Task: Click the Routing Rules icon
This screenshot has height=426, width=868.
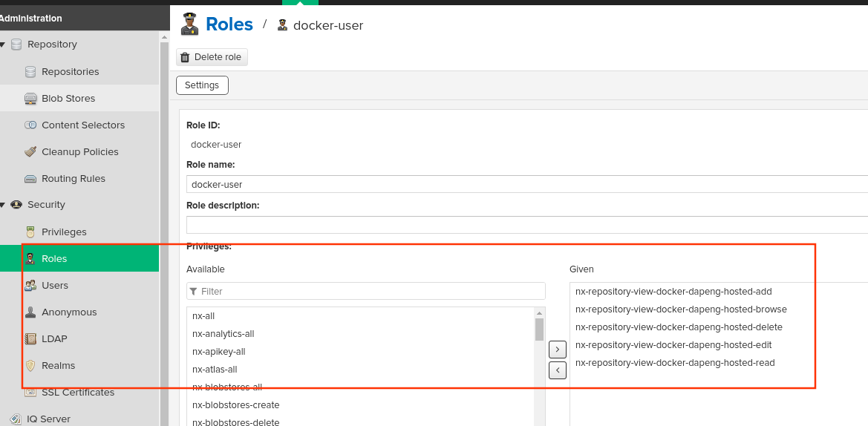Action: pyautogui.click(x=30, y=179)
